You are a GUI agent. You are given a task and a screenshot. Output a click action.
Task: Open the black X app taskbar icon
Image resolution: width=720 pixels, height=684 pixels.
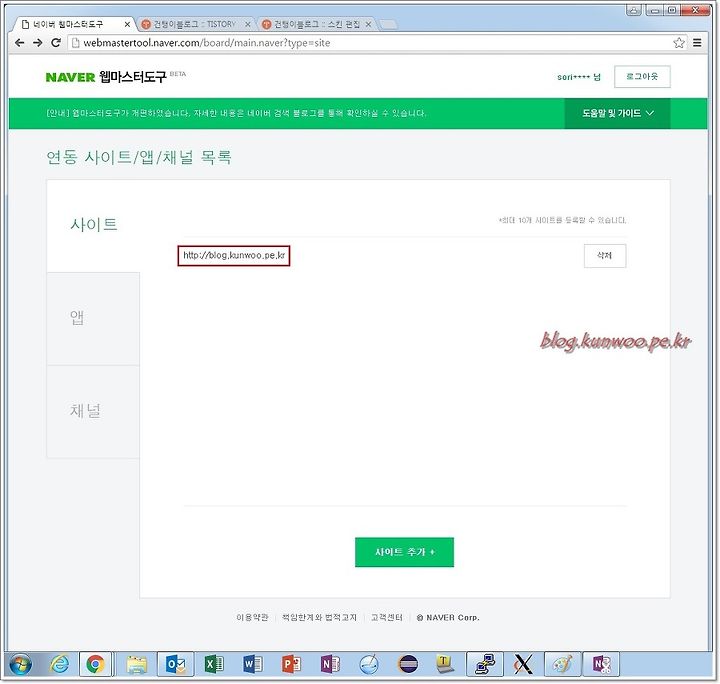523,664
